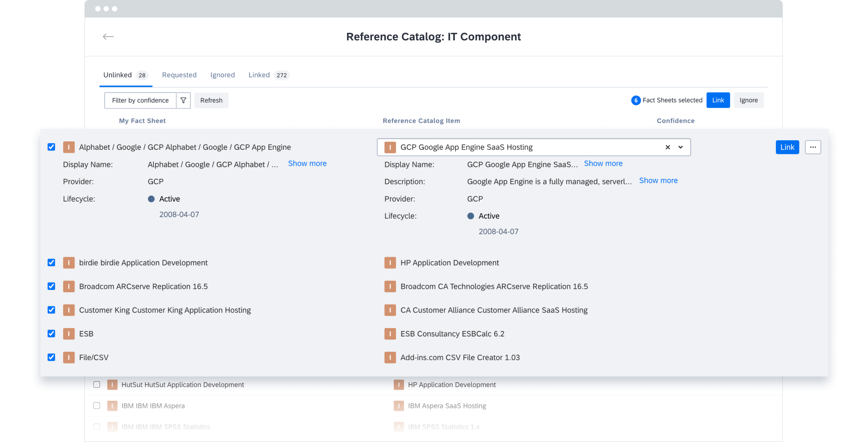Show more of the fact sheet Display Name
The height and width of the screenshot is (442, 868).
pos(307,163)
